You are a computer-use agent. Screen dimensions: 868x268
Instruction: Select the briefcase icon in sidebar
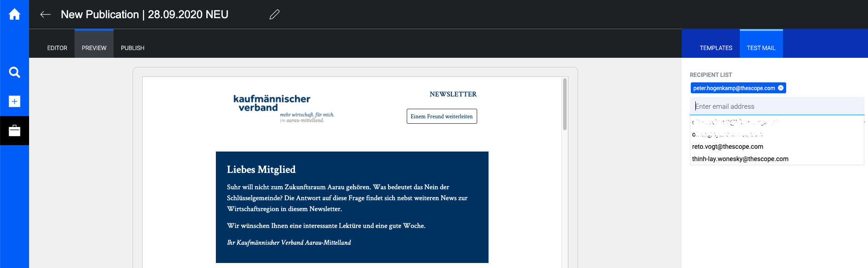click(15, 131)
